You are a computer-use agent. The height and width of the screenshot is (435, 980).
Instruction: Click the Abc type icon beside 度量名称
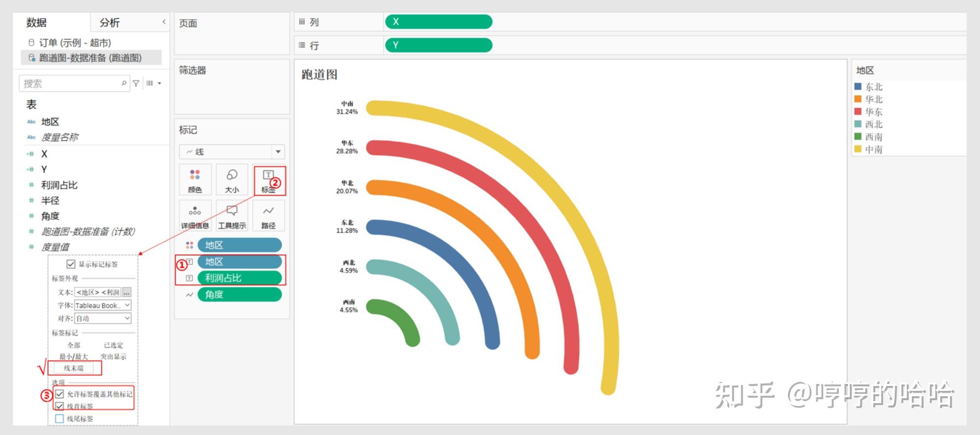[31, 137]
